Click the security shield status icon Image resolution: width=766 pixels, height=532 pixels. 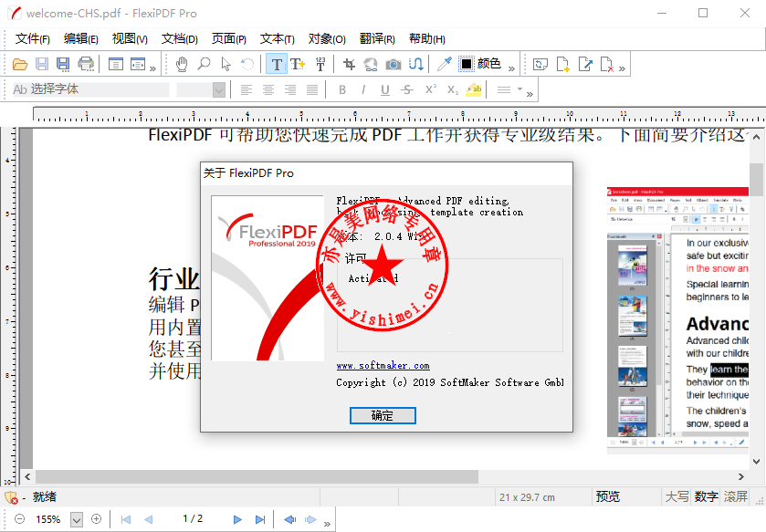11,497
